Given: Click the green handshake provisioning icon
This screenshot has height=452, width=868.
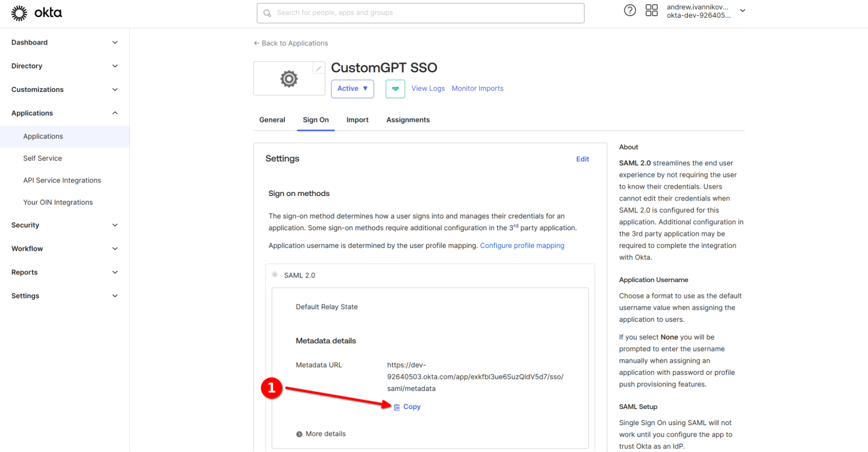Looking at the screenshot, I should [x=395, y=88].
